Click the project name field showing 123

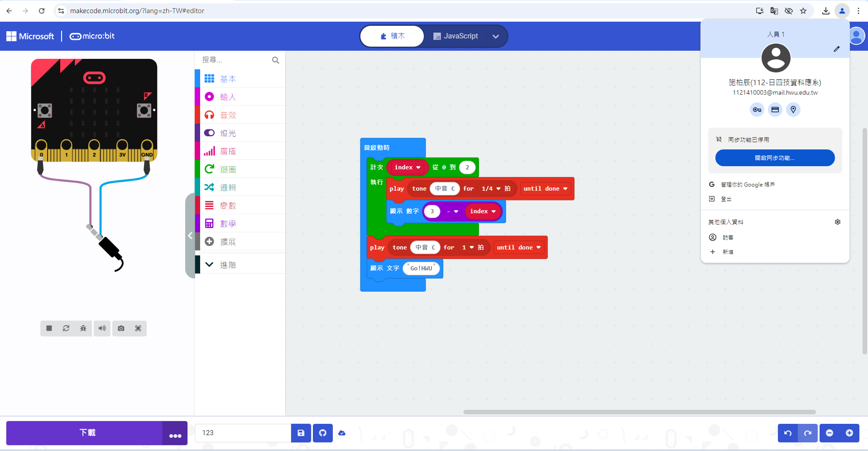242,433
